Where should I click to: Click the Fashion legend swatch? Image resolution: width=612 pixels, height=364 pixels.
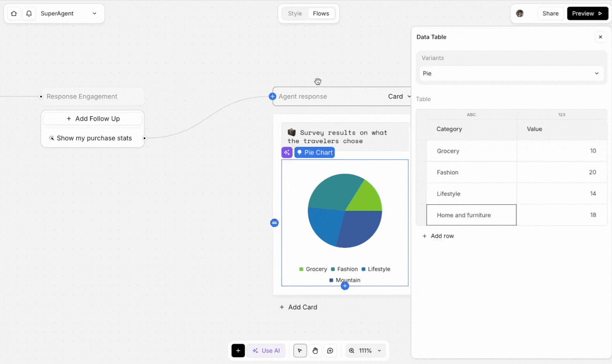[x=333, y=269]
